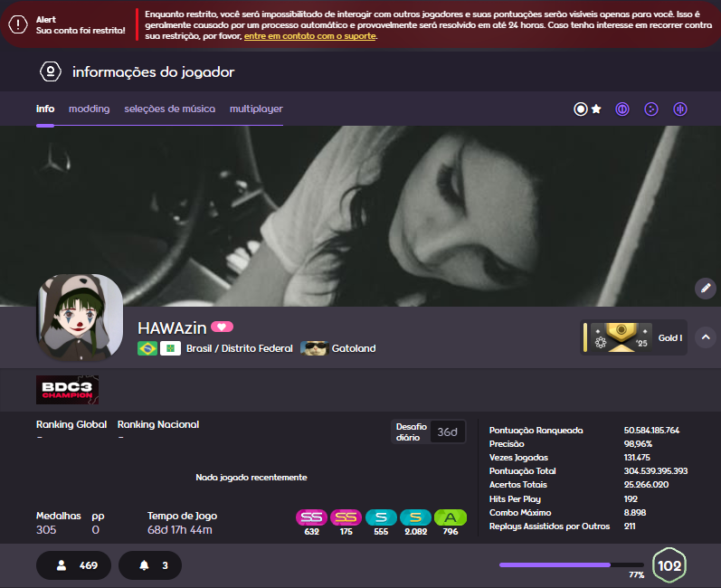The image size is (721, 588).
Task: Open the 3 mapping subscribers bell button
Action: (x=150, y=565)
